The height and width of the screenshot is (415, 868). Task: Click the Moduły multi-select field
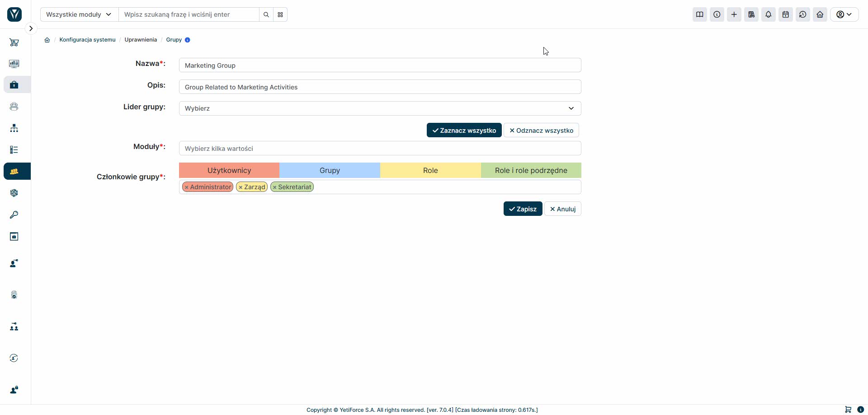(x=380, y=148)
